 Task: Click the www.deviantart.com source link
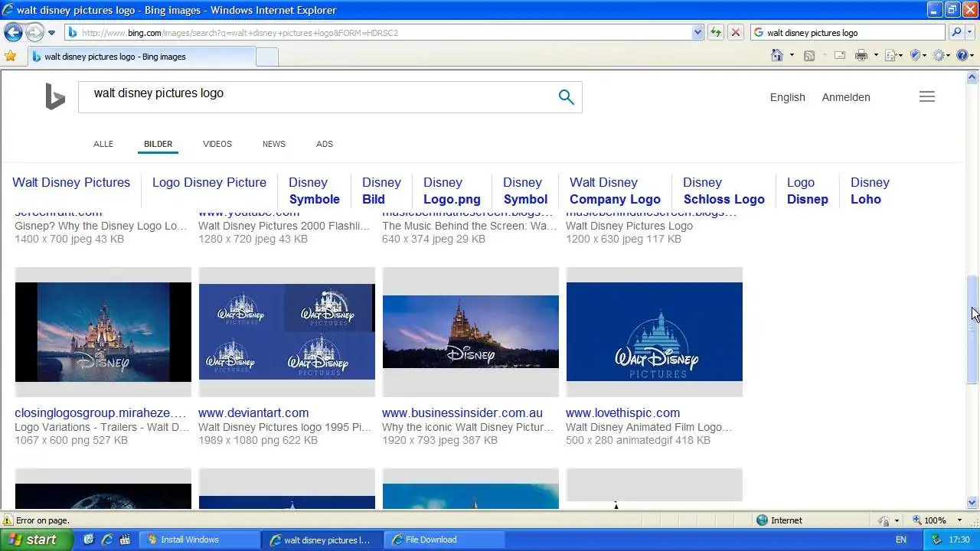point(253,412)
